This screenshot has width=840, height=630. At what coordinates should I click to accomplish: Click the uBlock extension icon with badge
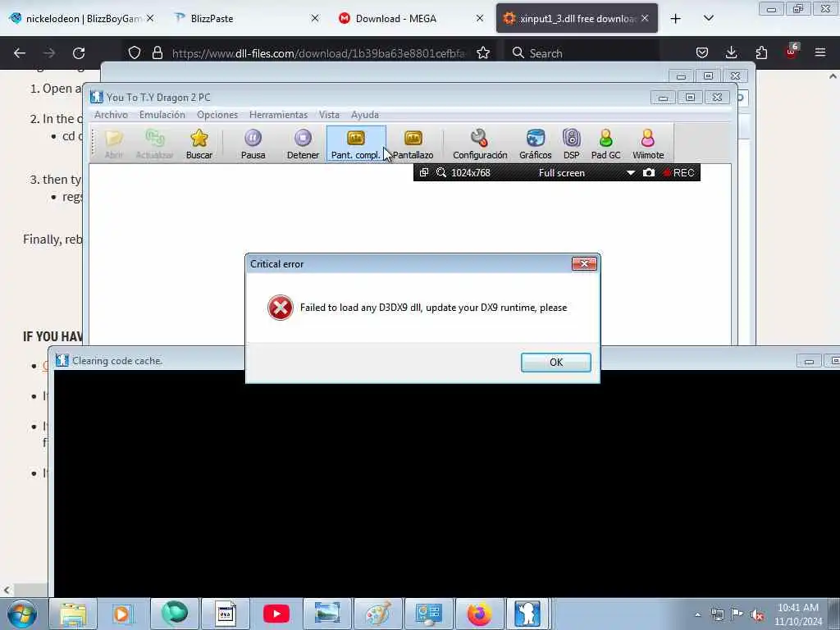(792, 52)
